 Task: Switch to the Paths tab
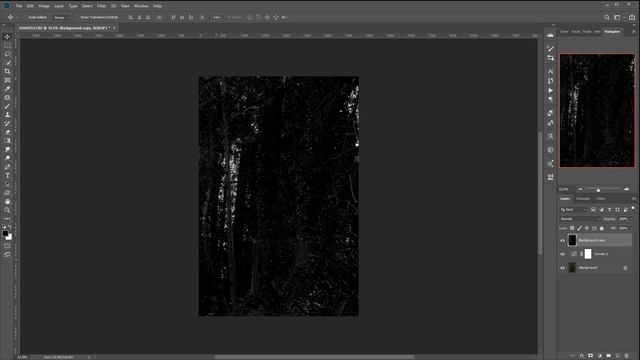[x=601, y=199]
